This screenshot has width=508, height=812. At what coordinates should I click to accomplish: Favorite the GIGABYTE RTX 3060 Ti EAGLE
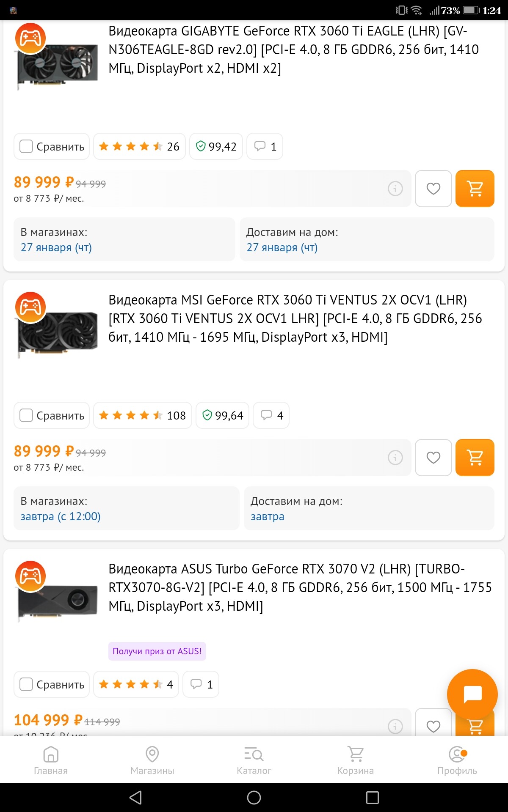[433, 189]
